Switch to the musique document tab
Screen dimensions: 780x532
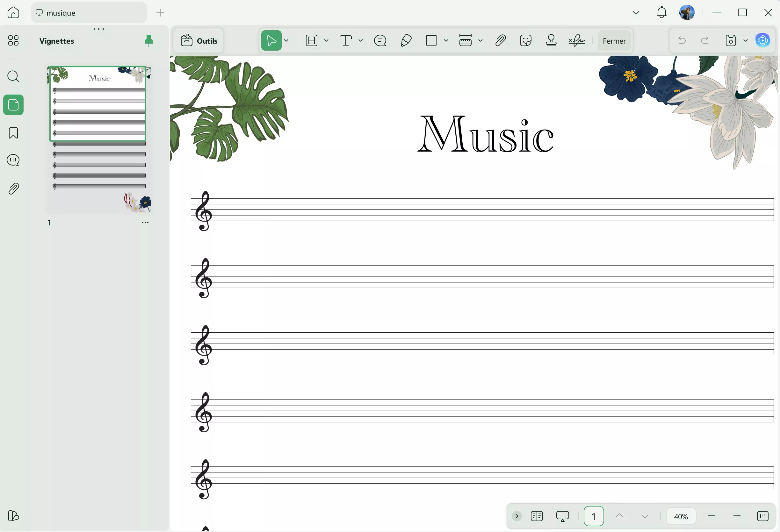coord(89,13)
